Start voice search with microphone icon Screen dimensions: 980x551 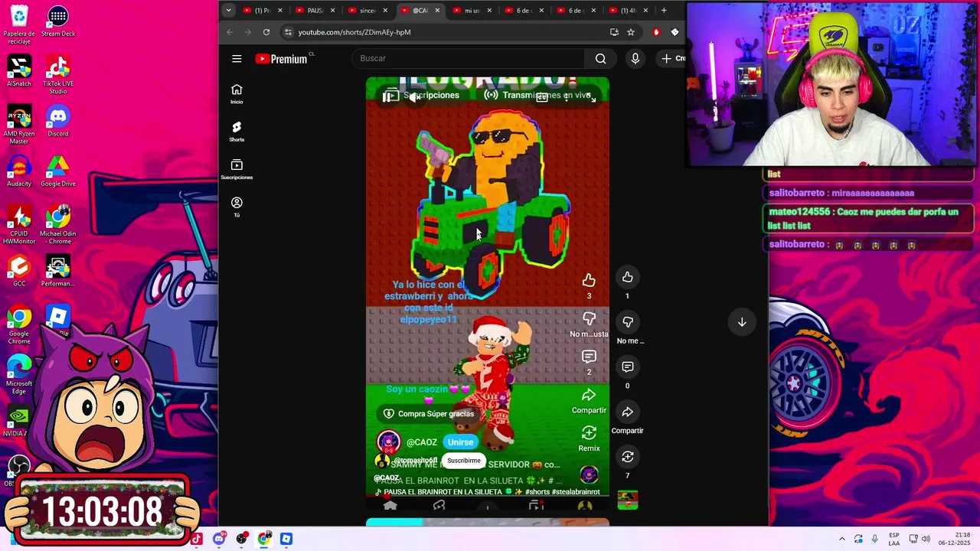click(x=635, y=59)
